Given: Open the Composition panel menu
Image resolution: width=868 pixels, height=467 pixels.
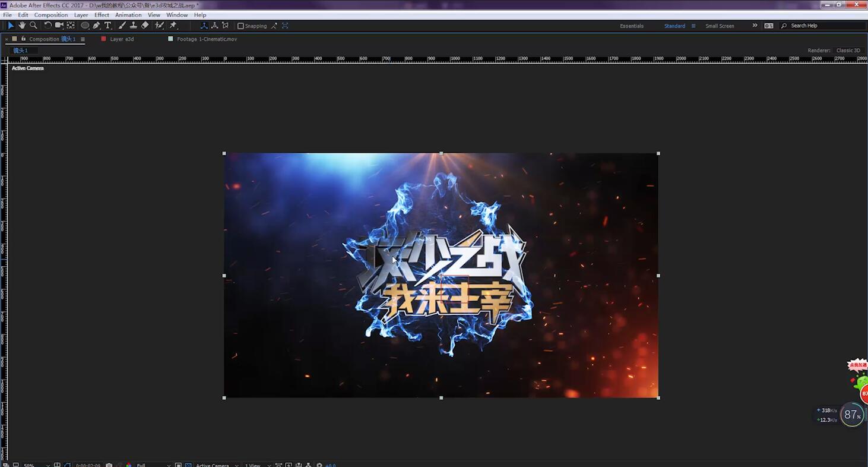Looking at the screenshot, I should coord(83,39).
